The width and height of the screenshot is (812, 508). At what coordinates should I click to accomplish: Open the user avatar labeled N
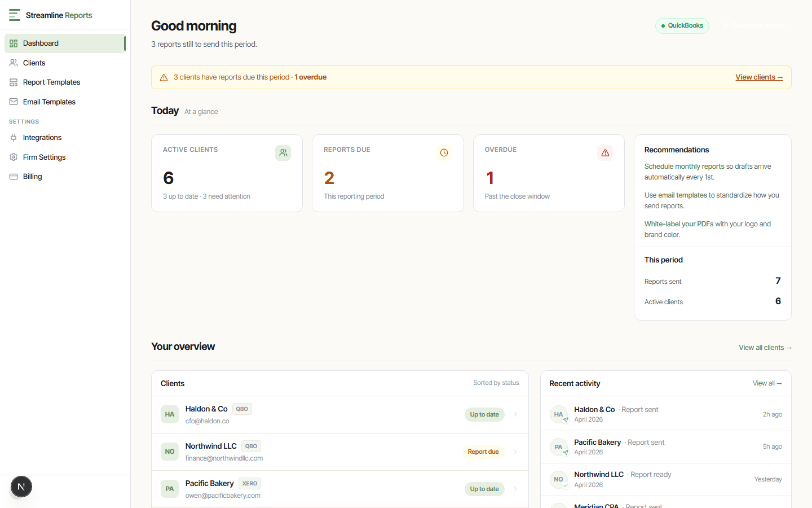pyautogui.click(x=21, y=487)
